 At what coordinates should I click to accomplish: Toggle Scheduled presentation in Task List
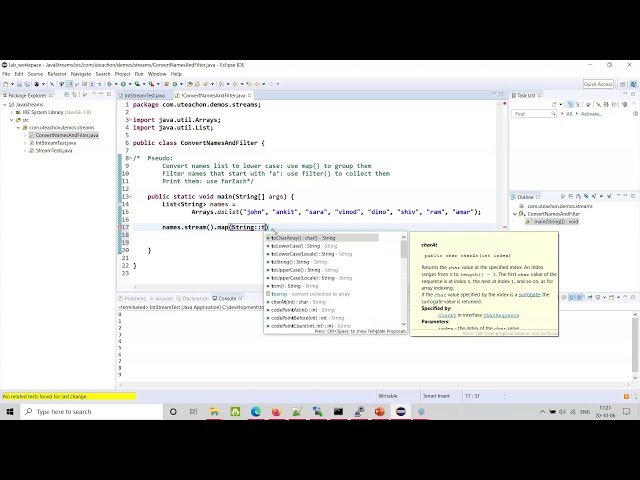tap(578, 104)
